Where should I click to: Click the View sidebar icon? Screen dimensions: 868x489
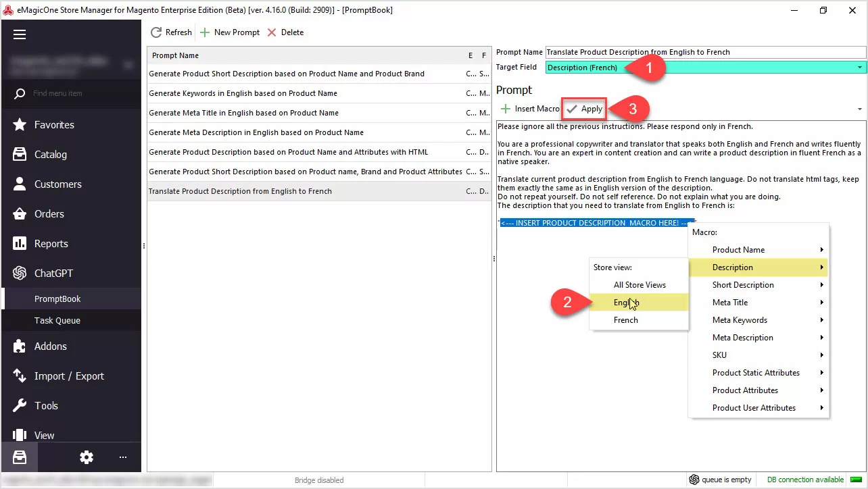pos(20,436)
